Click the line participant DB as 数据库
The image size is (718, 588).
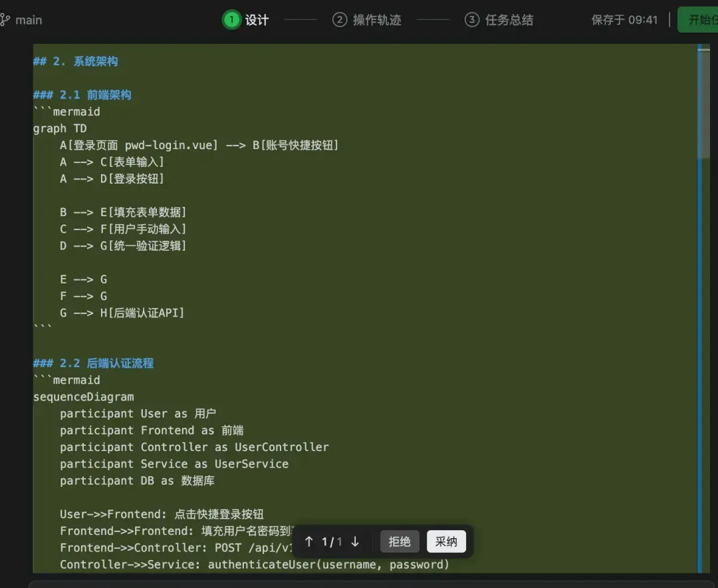coord(137,481)
